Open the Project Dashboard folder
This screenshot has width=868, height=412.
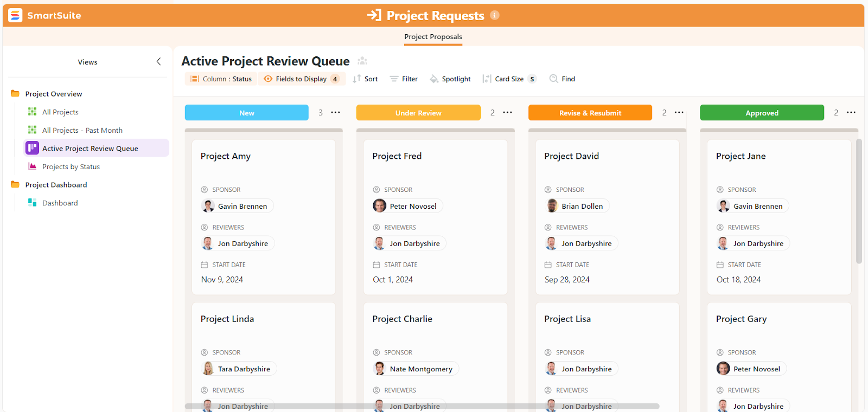(x=56, y=185)
